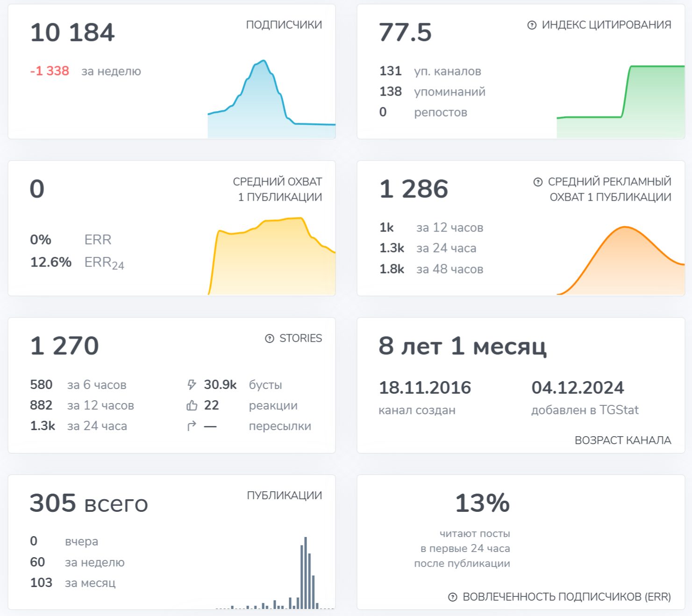Click the 13% engagement value

coord(482,503)
